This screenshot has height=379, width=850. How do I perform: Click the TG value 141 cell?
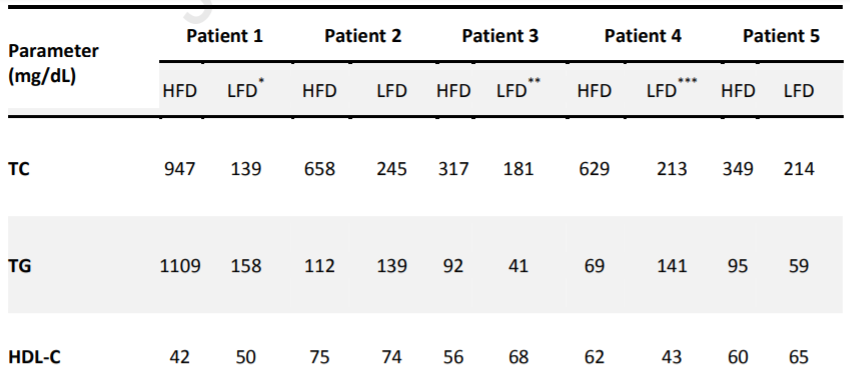point(671,266)
